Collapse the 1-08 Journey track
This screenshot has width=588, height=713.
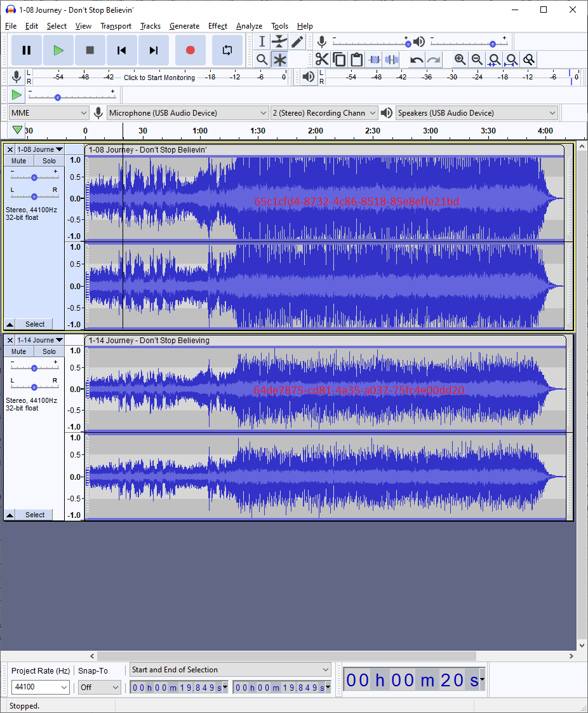click(x=10, y=324)
